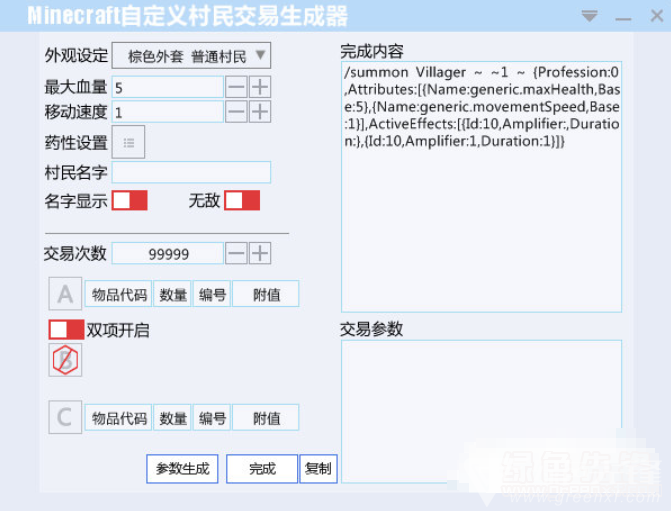Image resolution: width=671 pixels, height=511 pixels.
Task: Decrease trade count with minus button
Action: pos(236,253)
